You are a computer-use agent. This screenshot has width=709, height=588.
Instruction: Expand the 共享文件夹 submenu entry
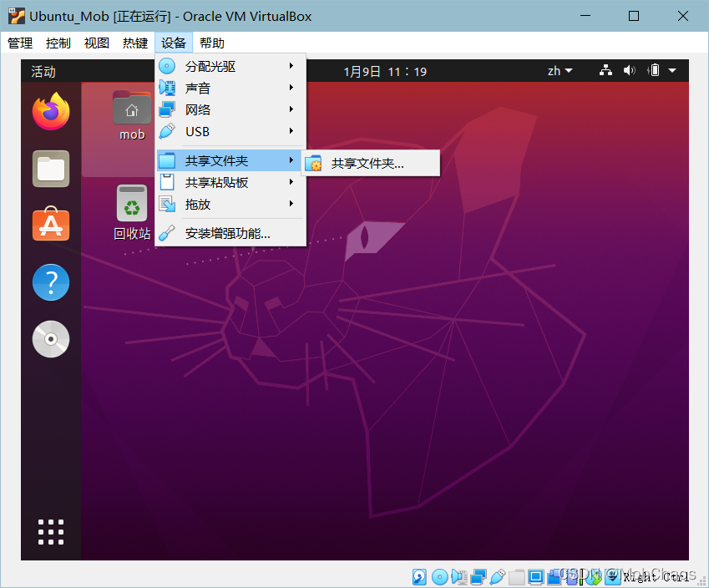point(230,160)
